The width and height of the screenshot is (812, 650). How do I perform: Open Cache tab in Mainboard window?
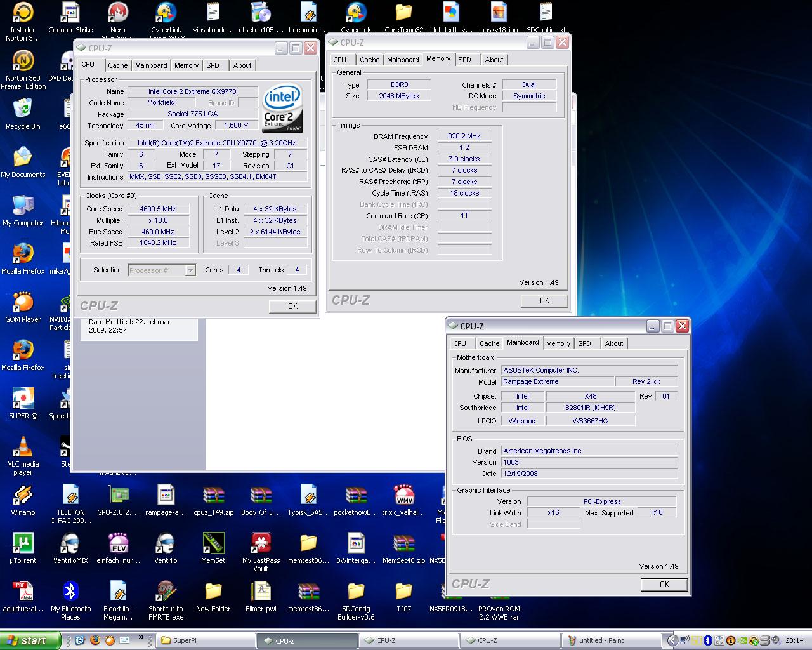click(x=489, y=343)
